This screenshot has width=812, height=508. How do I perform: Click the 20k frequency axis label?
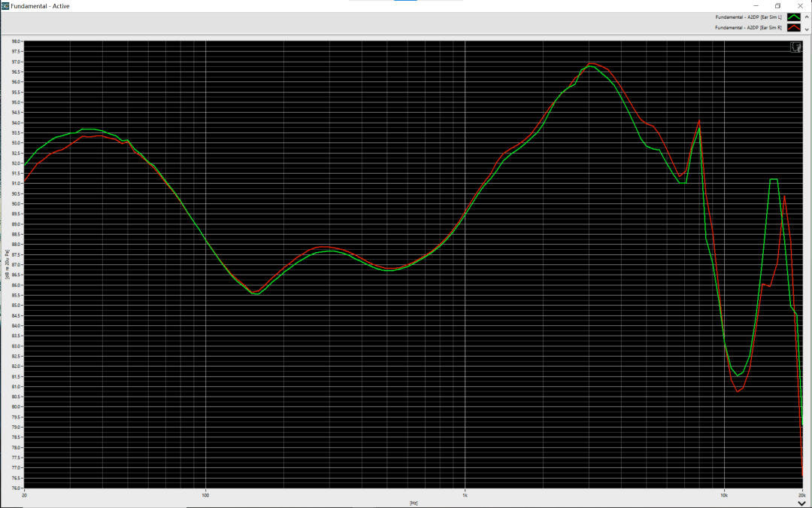click(x=801, y=495)
